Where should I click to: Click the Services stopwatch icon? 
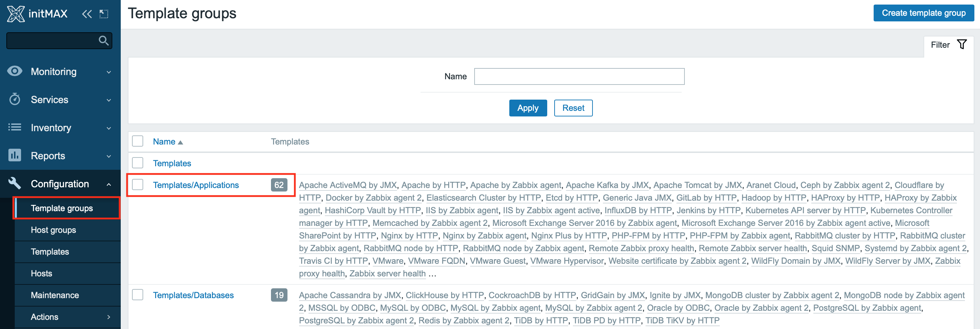coord(15,99)
